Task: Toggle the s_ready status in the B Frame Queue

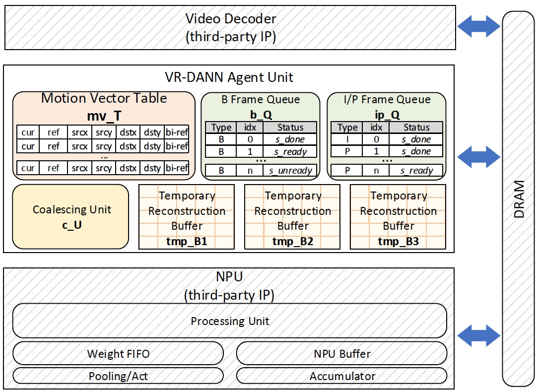Action: click(290, 151)
